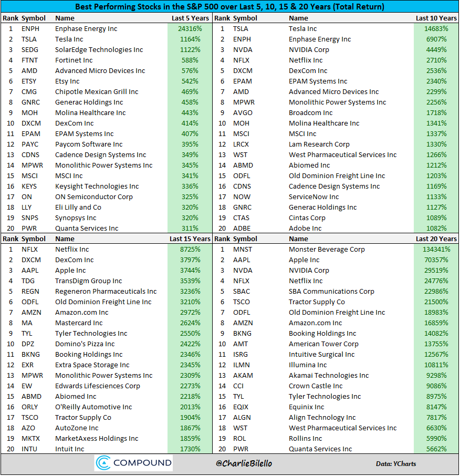Click the ENPH symbol in the 5-year table

coord(30,29)
